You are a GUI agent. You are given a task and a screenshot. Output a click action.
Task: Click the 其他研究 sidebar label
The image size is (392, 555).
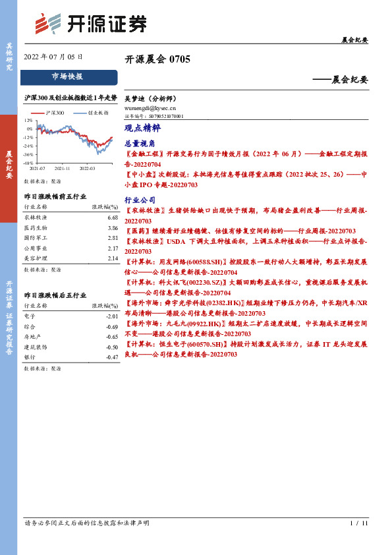[x=9, y=56]
